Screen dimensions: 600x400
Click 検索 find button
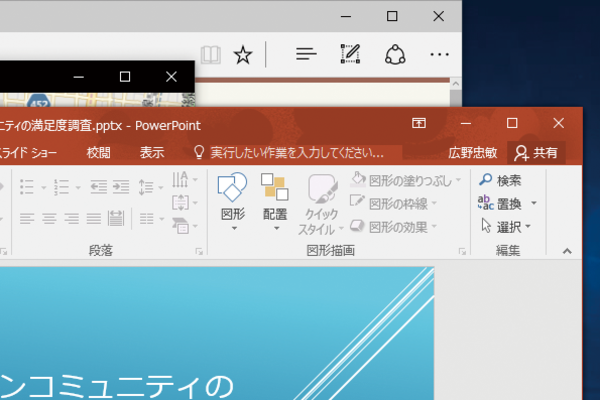[500, 180]
